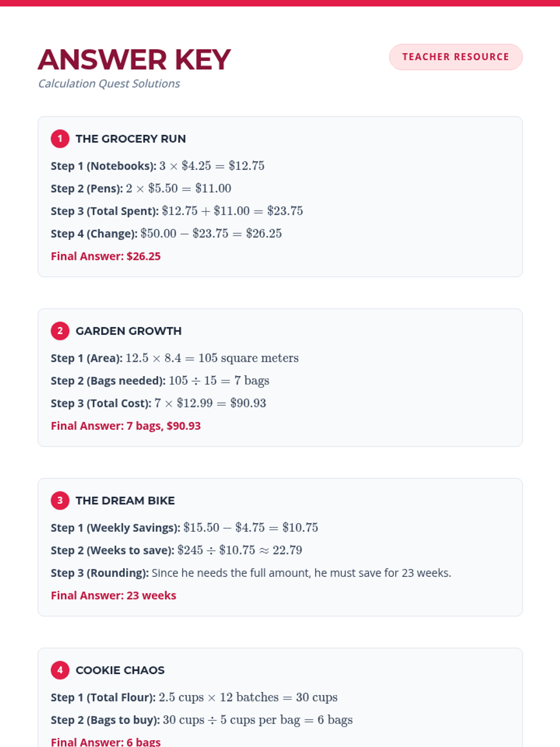The image size is (560, 747).
Task: Click the Final Answer 23 weeks text
Action: coord(113,595)
